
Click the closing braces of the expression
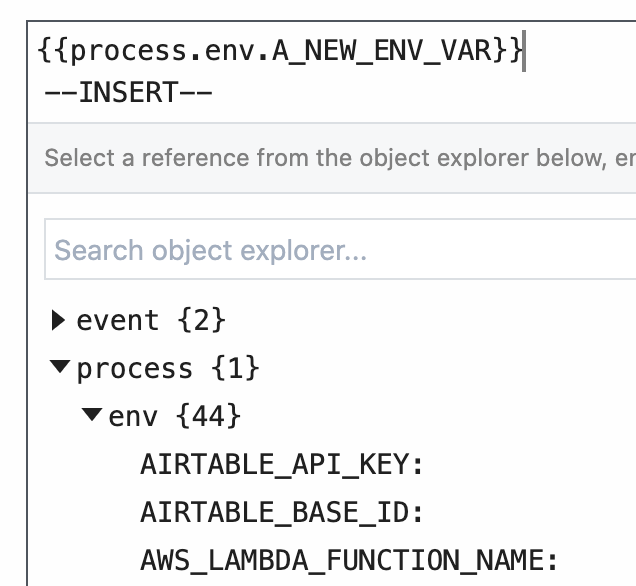(x=506, y=50)
